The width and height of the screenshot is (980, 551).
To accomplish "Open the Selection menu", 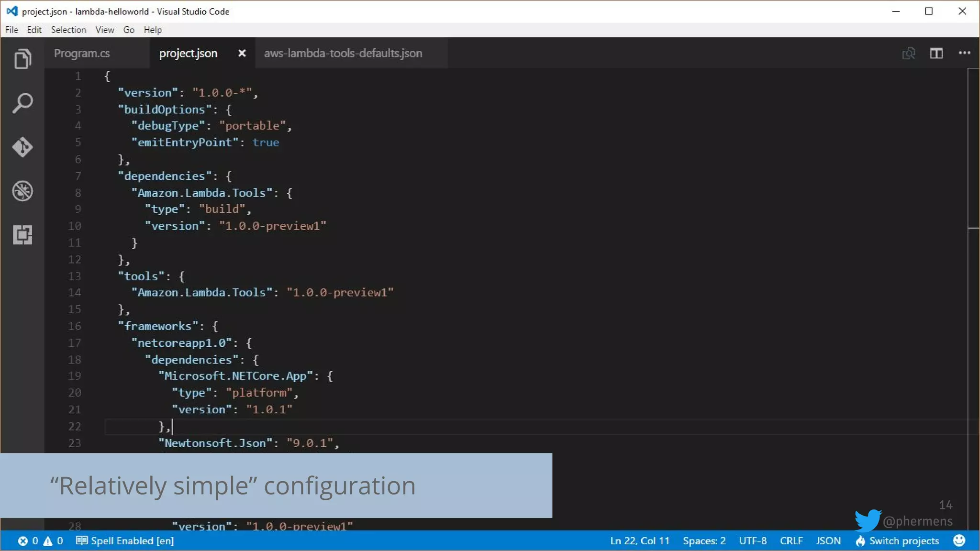I will (x=68, y=30).
